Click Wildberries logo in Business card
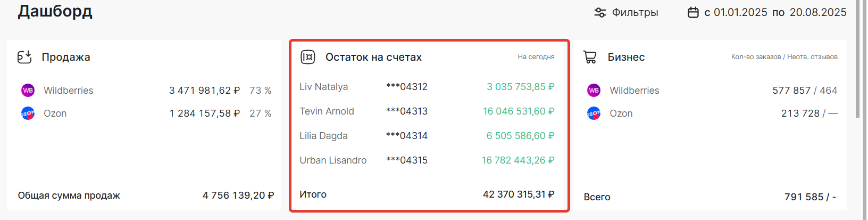This screenshot has width=868, height=220. pyautogui.click(x=594, y=91)
